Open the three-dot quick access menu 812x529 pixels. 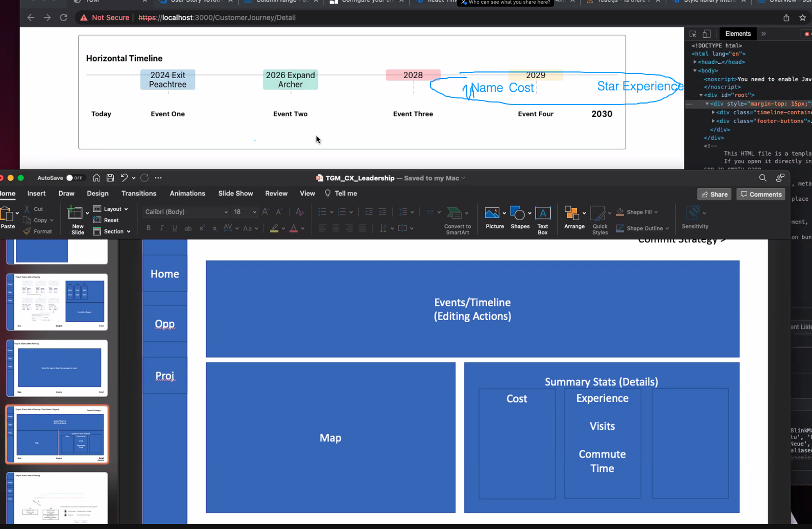[158, 178]
